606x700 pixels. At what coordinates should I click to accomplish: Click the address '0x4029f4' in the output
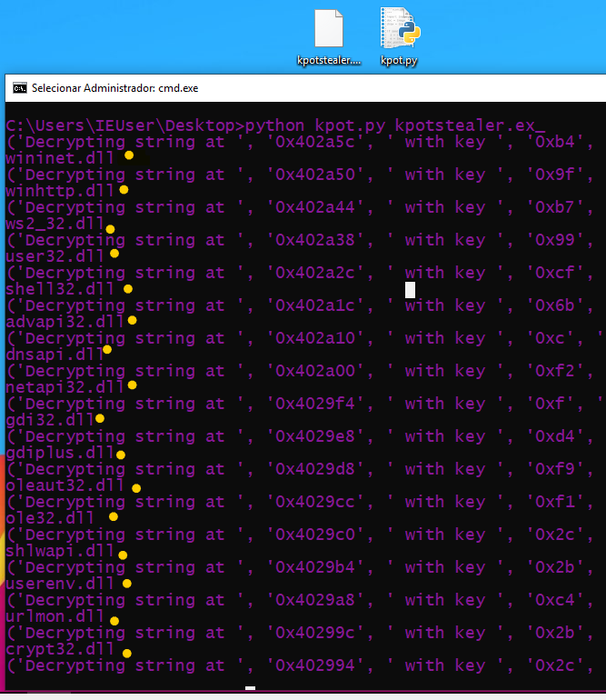[x=315, y=404]
